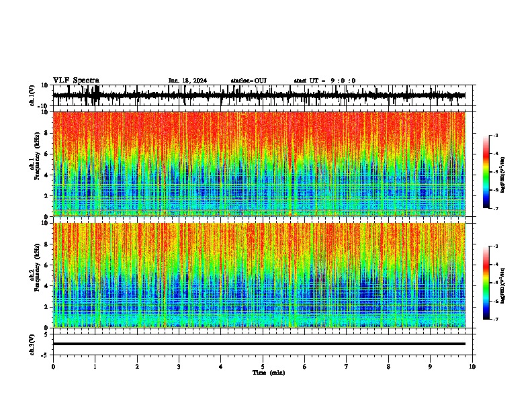
Task: Click time axis tick label "1"
Action: 95,367
